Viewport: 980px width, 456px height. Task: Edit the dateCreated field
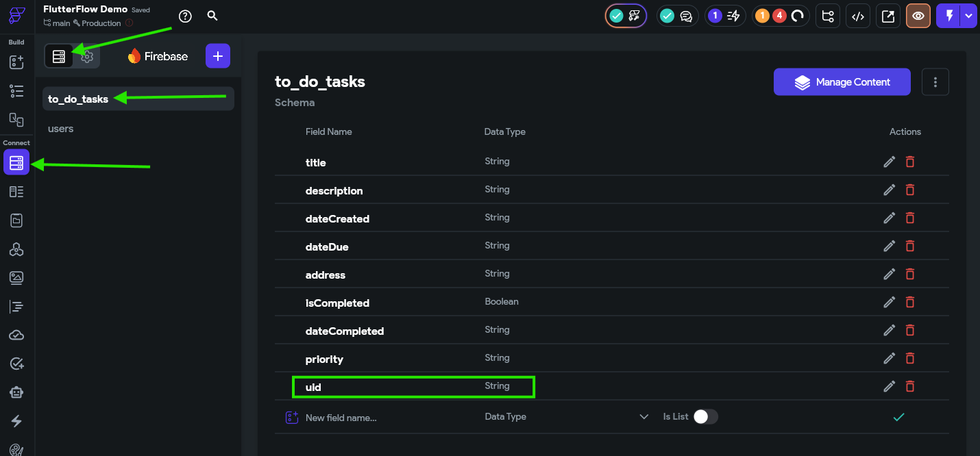point(890,218)
